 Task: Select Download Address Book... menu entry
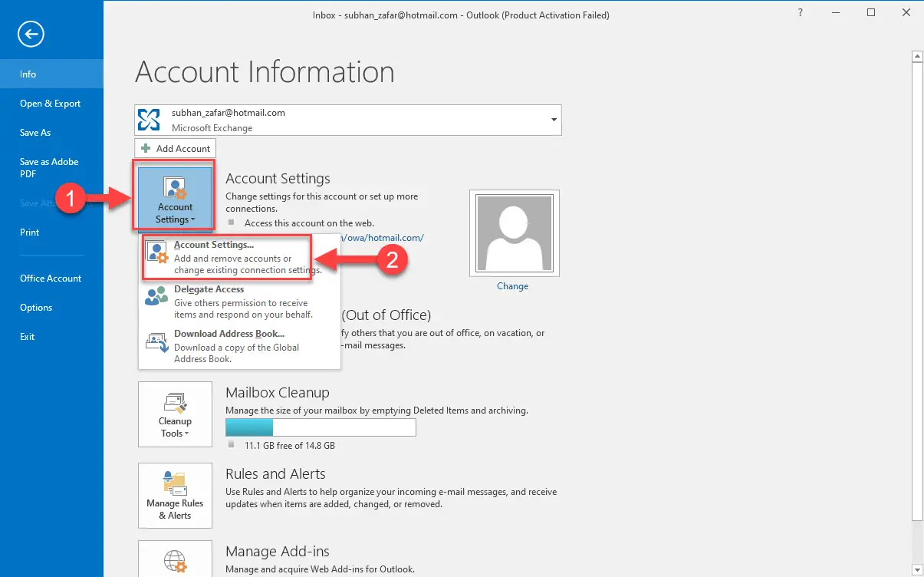click(240, 346)
